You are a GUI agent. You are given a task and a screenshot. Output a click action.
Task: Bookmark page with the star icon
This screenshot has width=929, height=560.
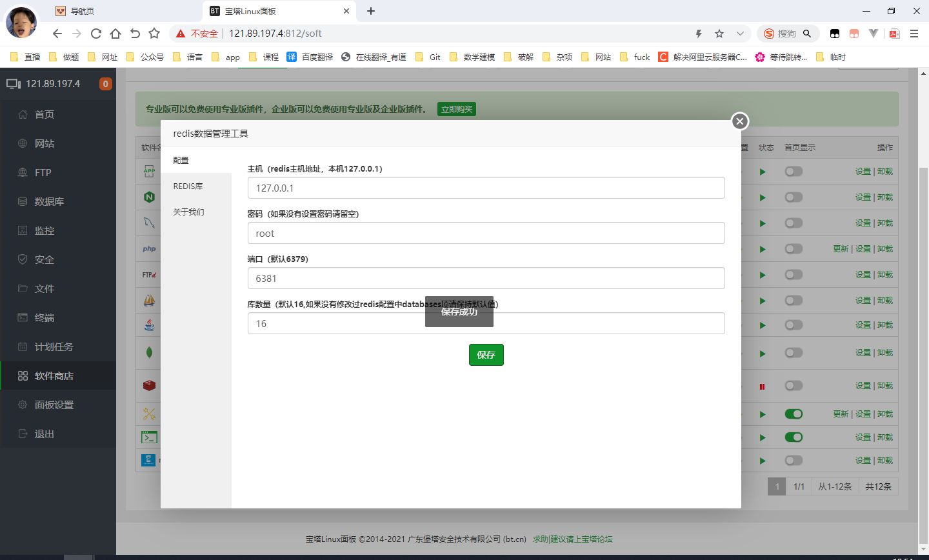point(154,34)
